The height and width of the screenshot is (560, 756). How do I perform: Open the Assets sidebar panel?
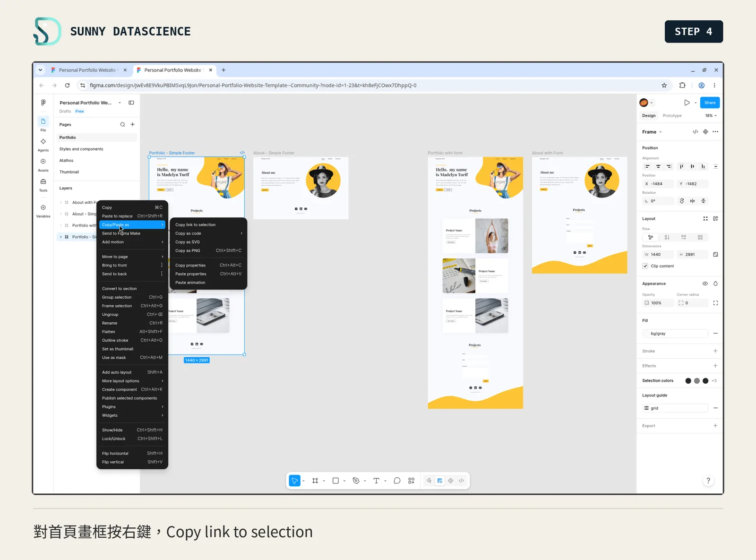click(x=43, y=165)
